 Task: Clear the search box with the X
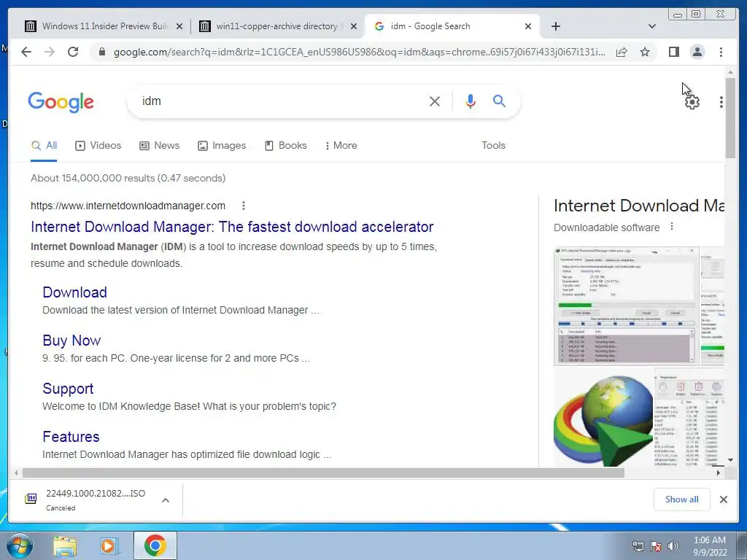point(435,101)
